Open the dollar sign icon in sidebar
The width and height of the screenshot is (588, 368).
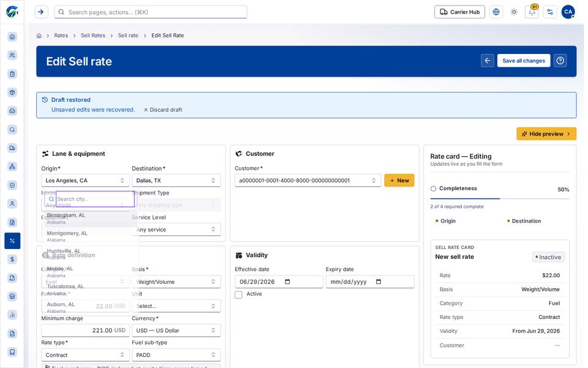tap(12, 259)
